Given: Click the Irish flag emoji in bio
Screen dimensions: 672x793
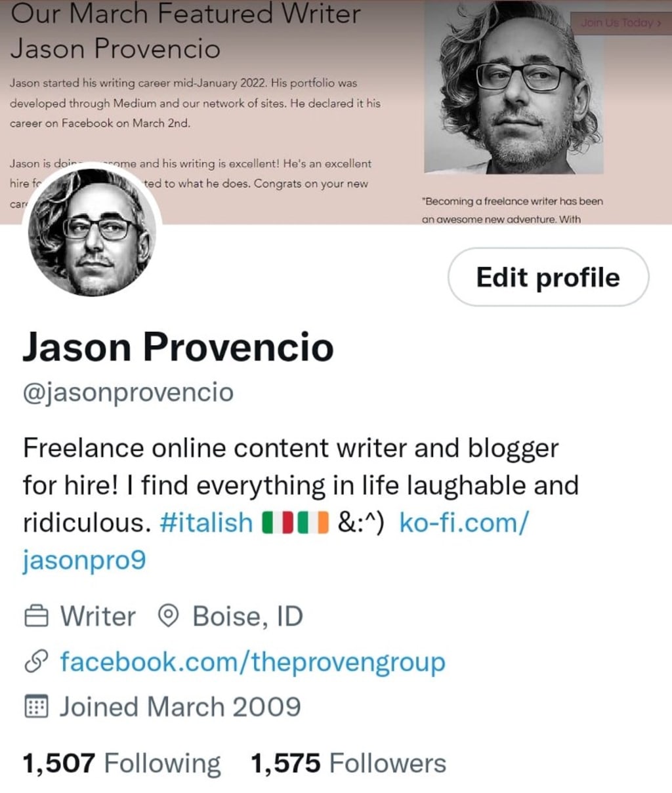Looking at the screenshot, I should [312, 523].
